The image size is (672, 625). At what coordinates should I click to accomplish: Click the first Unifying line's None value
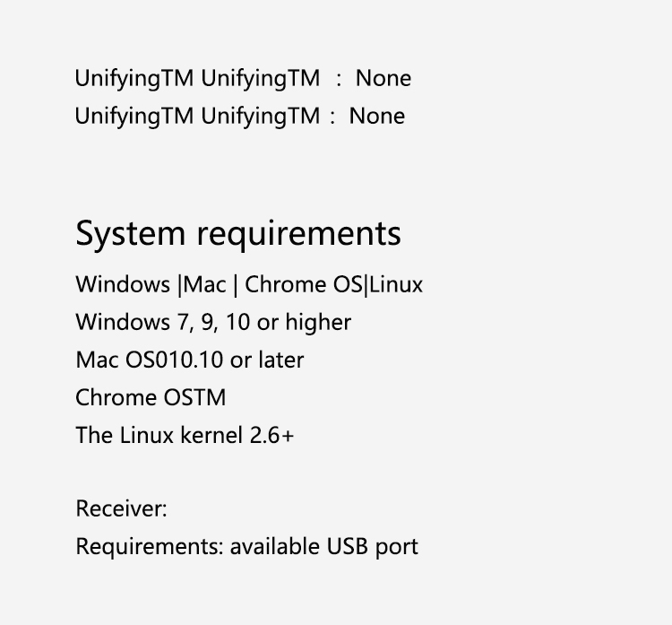click(383, 79)
